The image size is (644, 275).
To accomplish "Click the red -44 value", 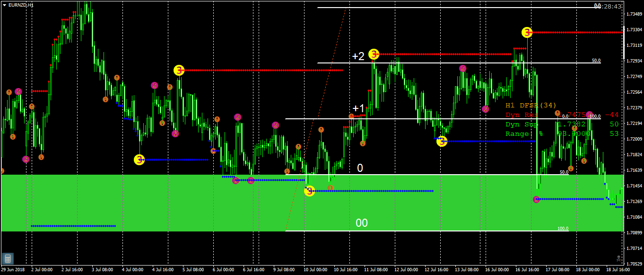I will [x=612, y=115].
